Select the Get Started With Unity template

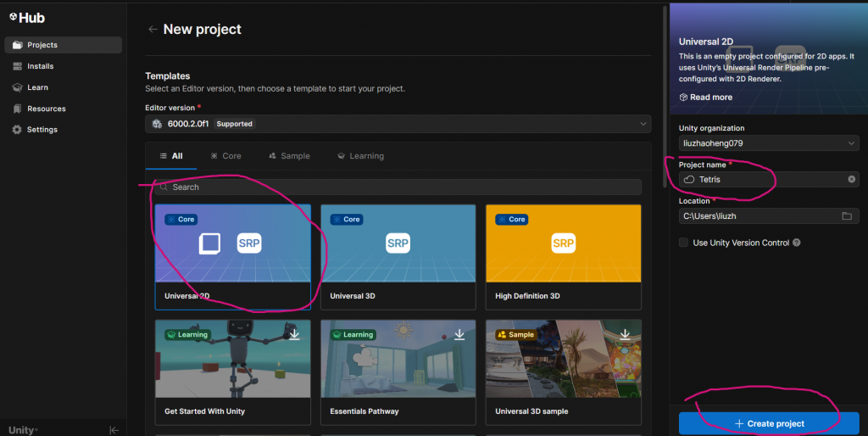[x=232, y=372]
